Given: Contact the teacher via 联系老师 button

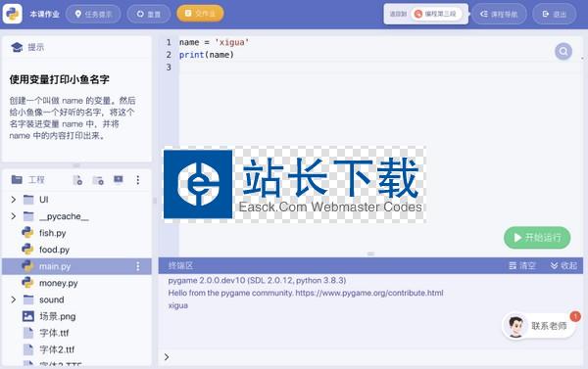Looking at the screenshot, I should [x=538, y=326].
